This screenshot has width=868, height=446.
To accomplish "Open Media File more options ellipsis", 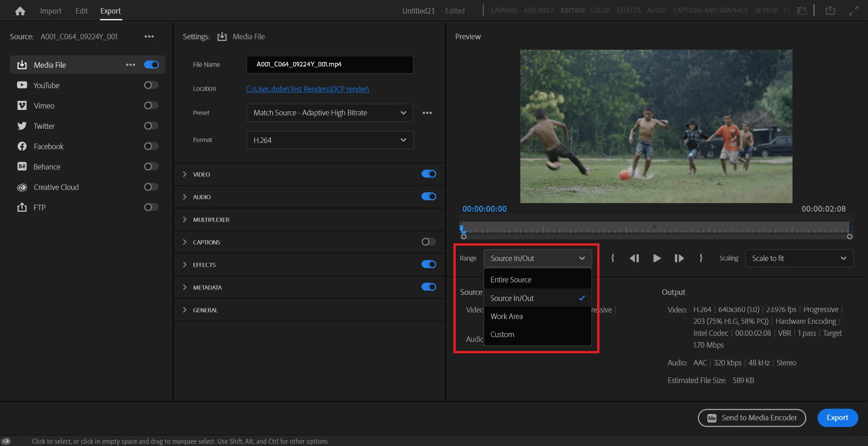I will coord(131,65).
